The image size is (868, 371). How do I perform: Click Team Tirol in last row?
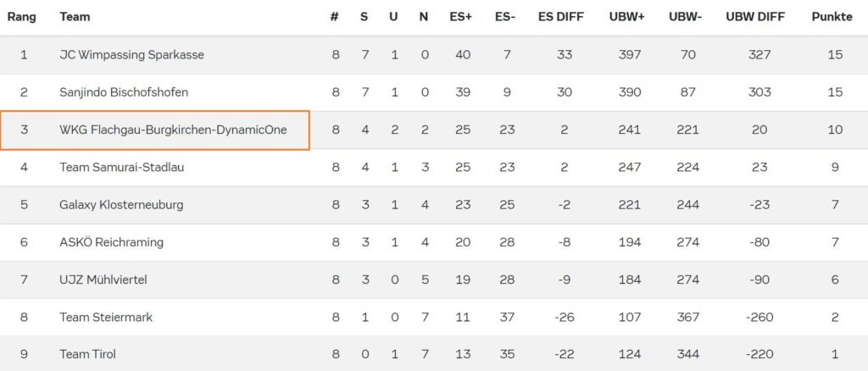pos(87,354)
